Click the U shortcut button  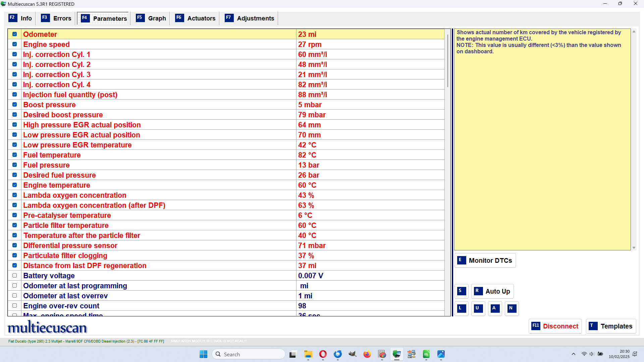478,308
